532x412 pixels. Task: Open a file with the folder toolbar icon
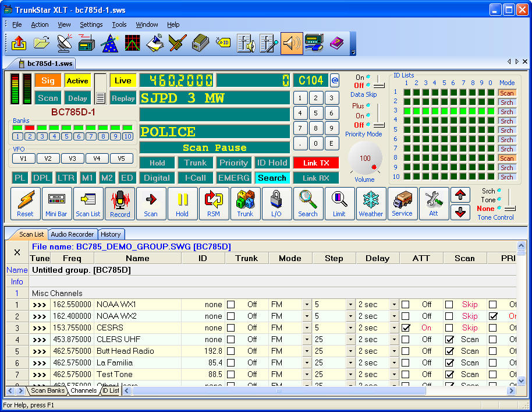coord(42,43)
